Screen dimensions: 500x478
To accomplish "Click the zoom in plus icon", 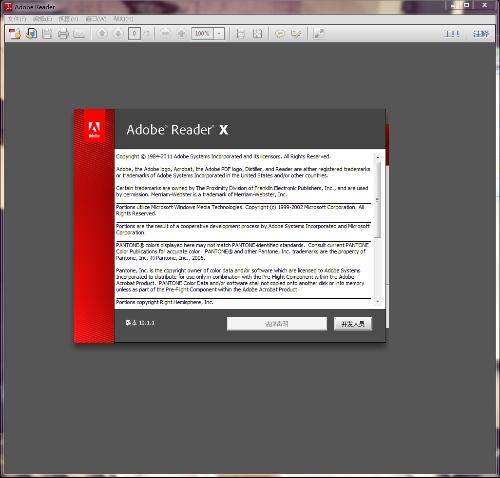I will click(x=181, y=34).
